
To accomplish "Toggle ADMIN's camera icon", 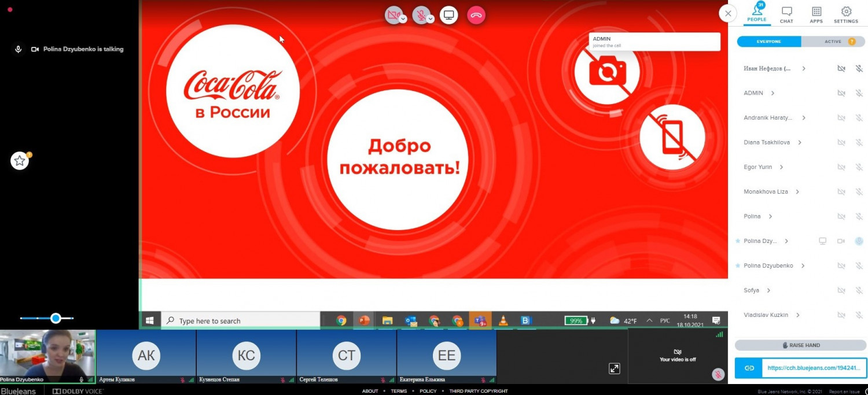I will [x=841, y=93].
